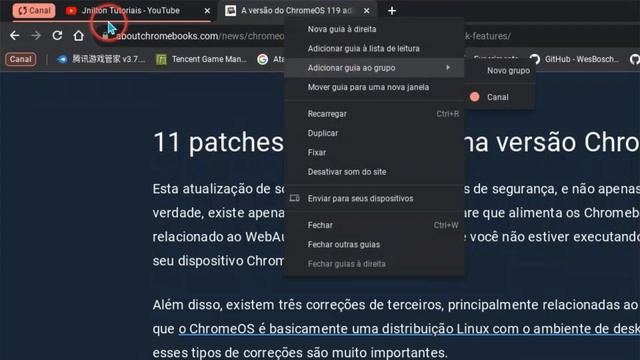Open a new tab with plus button

[x=392, y=11]
